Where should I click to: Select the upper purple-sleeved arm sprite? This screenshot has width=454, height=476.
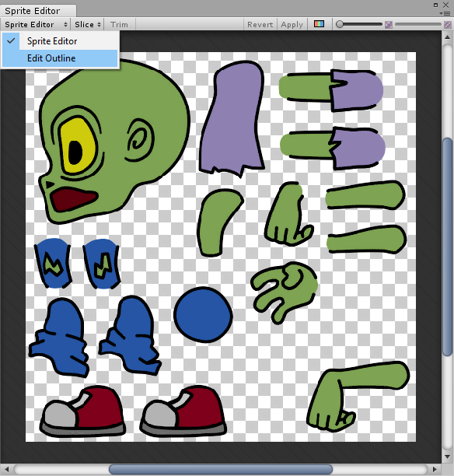331,90
